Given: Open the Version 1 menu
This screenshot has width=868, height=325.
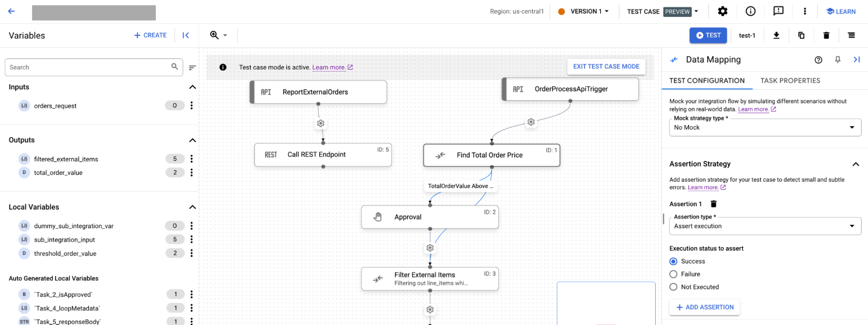Looking at the screenshot, I should [589, 12].
